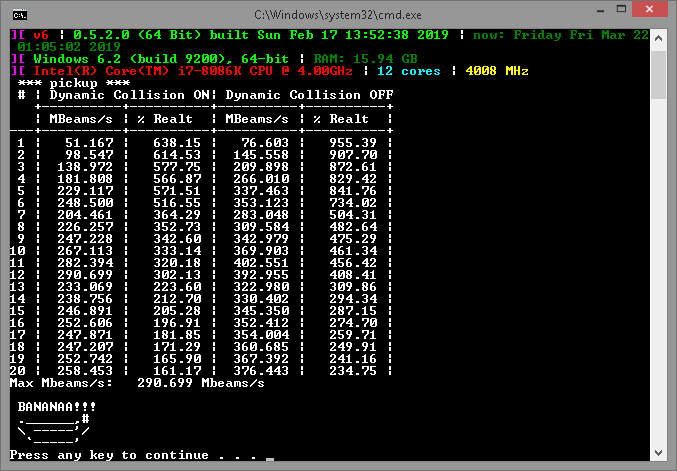
Task: Click the version text 0.5.2.0 (64 Bit)
Action: (x=137, y=35)
